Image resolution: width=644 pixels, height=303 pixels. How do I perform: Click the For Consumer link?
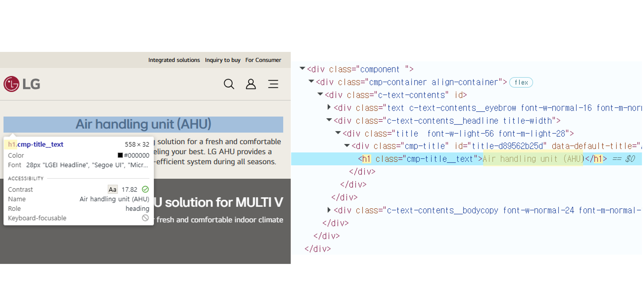[263, 60]
